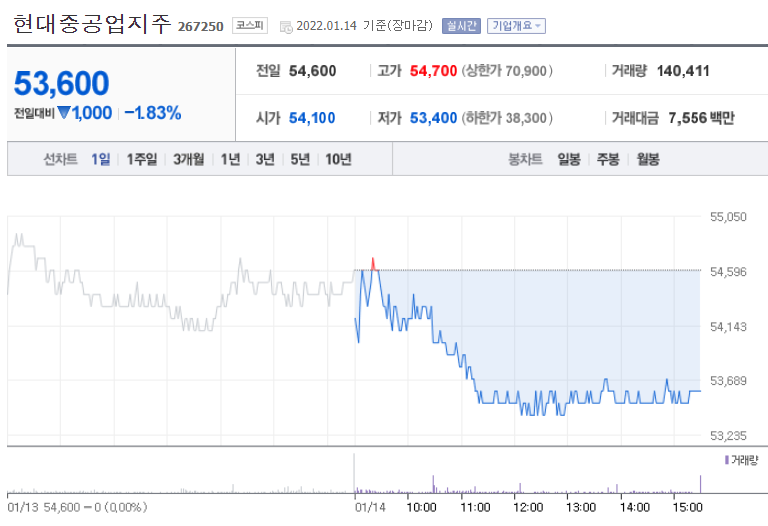Click the 봉차트 label

(x=526, y=159)
